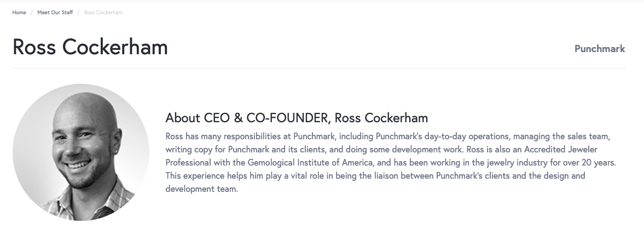Click the horizontal divider below the title
Image resolution: width=644 pixels, height=228 pixels.
318,68
